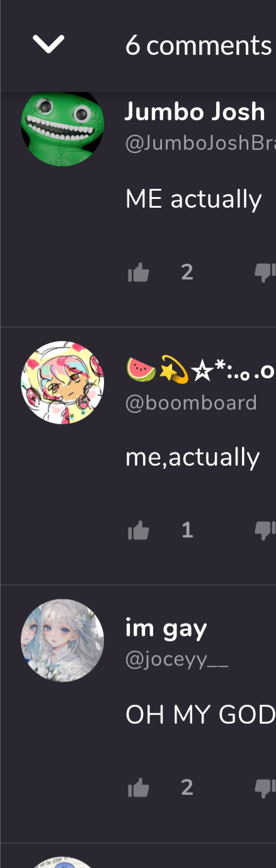Open the partially visible avatar at the bottom
This screenshot has width=276, height=868.
coord(62,862)
